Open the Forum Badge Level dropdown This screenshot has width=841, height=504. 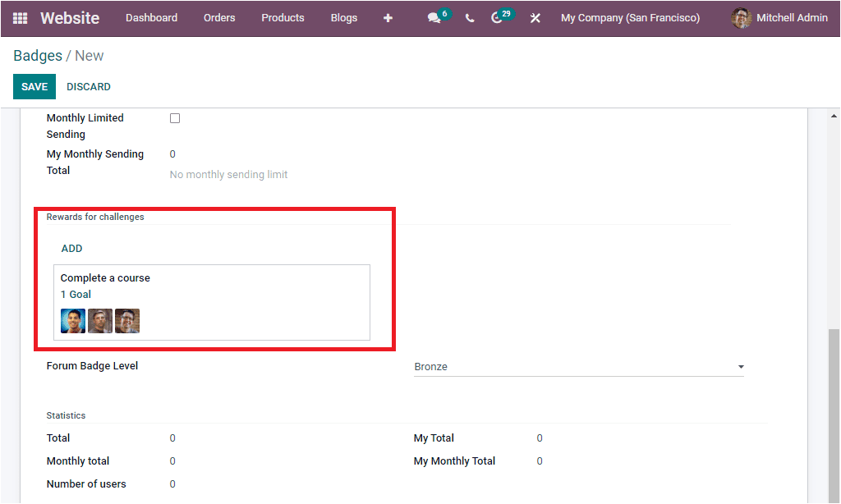pyautogui.click(x=741, y=365)
